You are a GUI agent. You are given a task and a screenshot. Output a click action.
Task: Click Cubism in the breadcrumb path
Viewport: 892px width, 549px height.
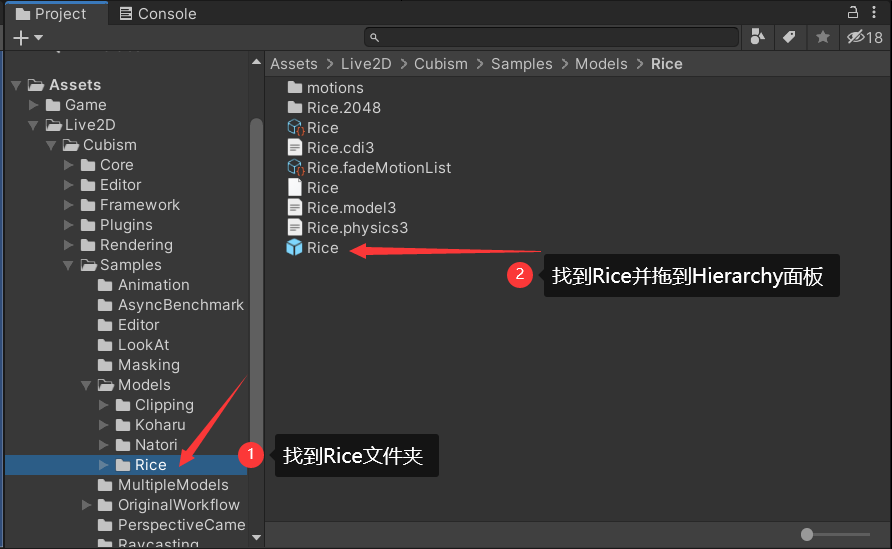440,64
